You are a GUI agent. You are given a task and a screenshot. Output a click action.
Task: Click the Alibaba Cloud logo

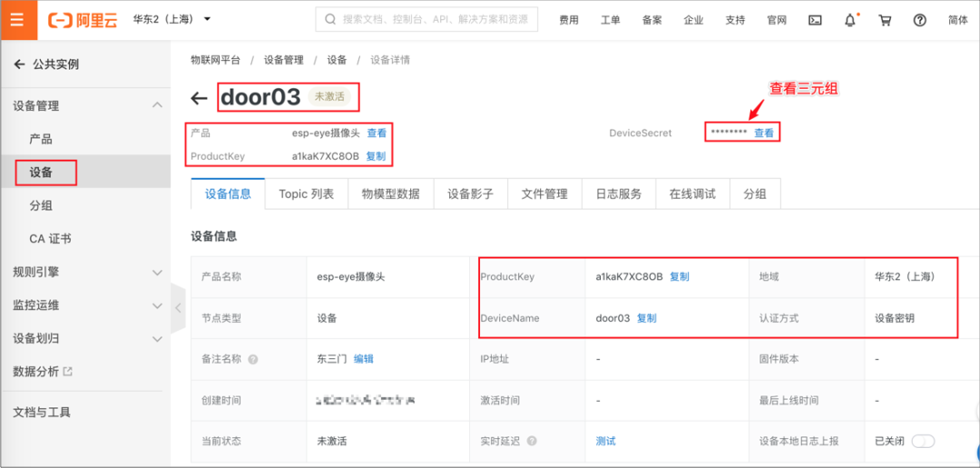tap(83, 20)
